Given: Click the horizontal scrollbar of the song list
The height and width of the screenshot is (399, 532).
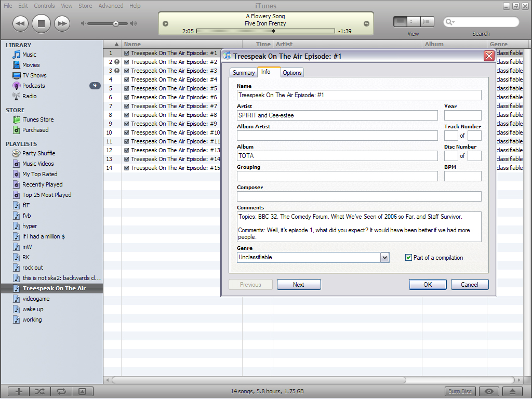Looking at the screenshot, I should pyautogui.click(x=259, y=380).
